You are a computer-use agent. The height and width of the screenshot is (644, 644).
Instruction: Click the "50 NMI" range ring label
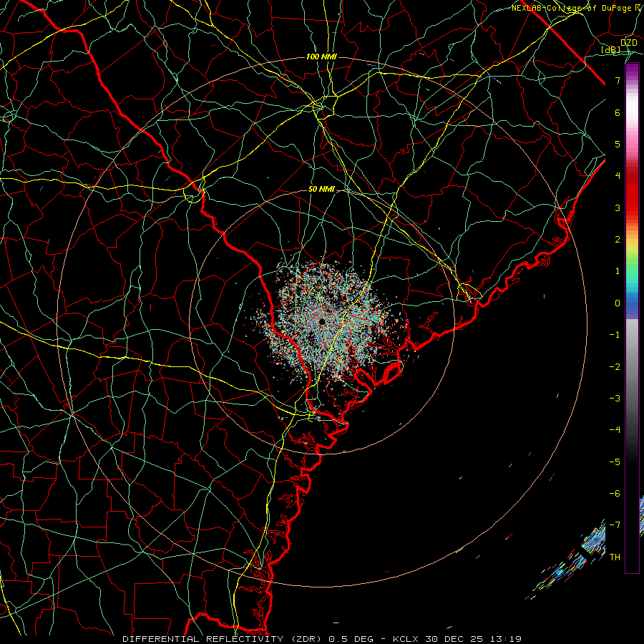pos(321,190)
